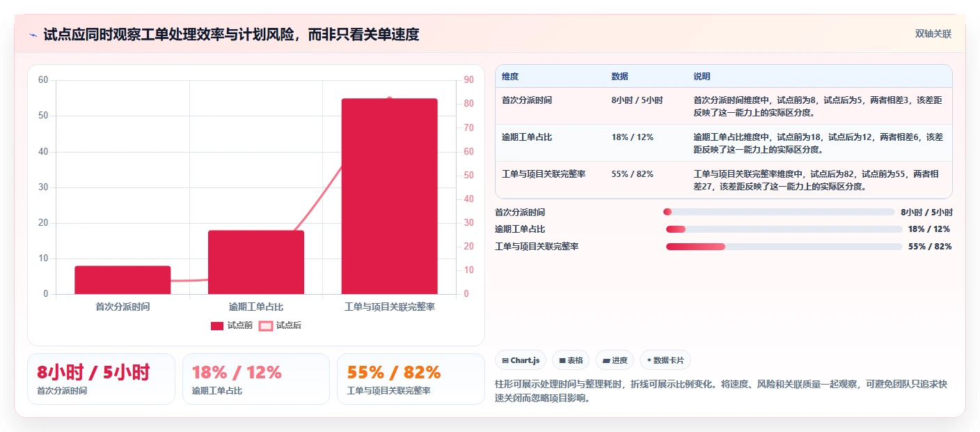Click left axis tick label 60
This screenshot has width=980, height=432.
43,80
